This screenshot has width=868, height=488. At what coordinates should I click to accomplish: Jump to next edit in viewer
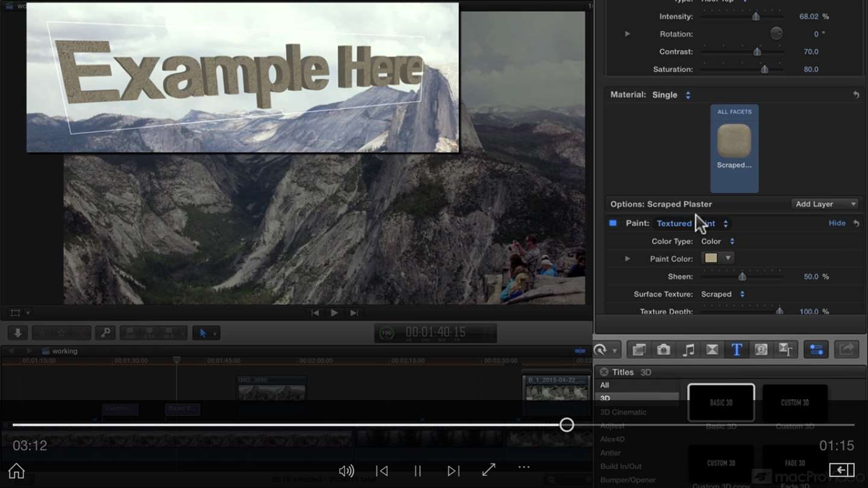point(354,313)
